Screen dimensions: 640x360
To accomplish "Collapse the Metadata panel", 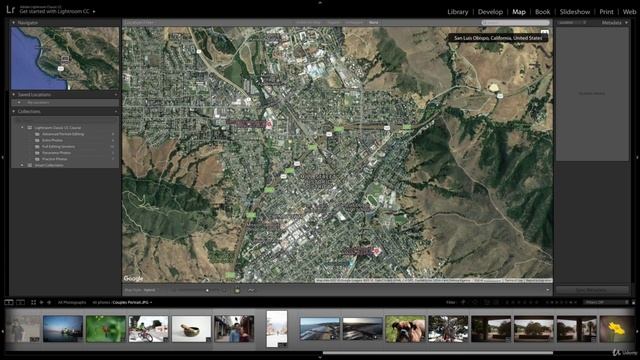I will pyautogui.click(x=627, y=22).
